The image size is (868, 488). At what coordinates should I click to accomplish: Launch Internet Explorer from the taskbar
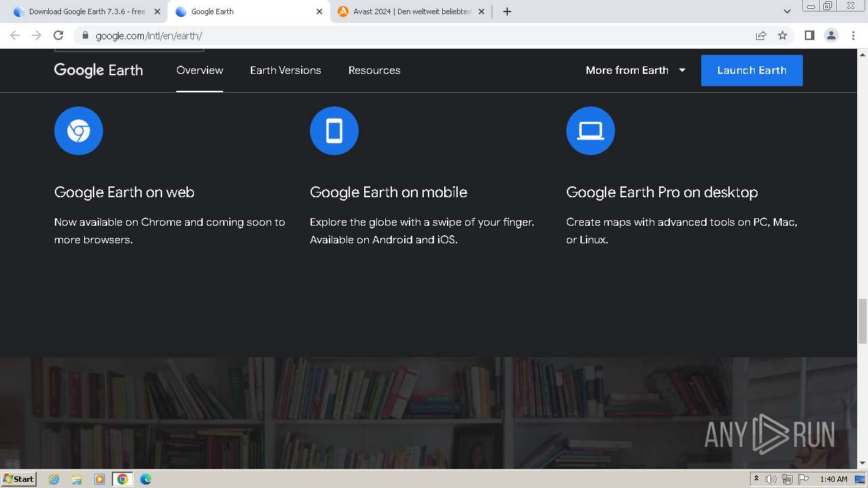(x=54, y=479)
